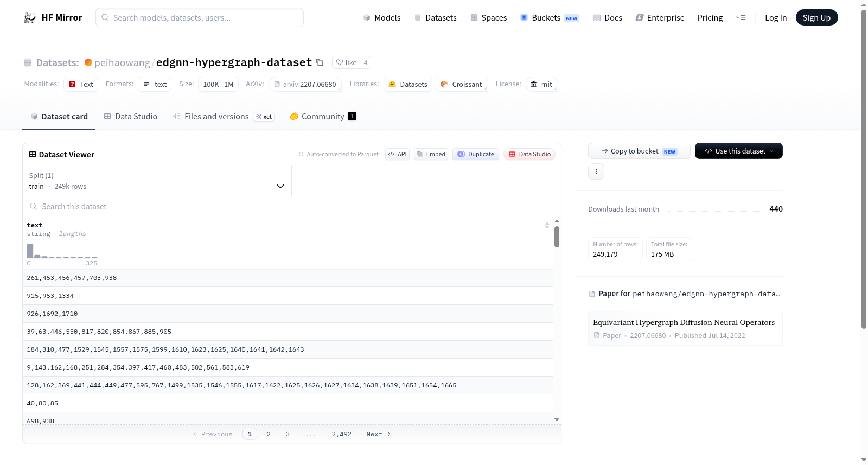Click the Dataset Viewer heading icon

point(33,154)
